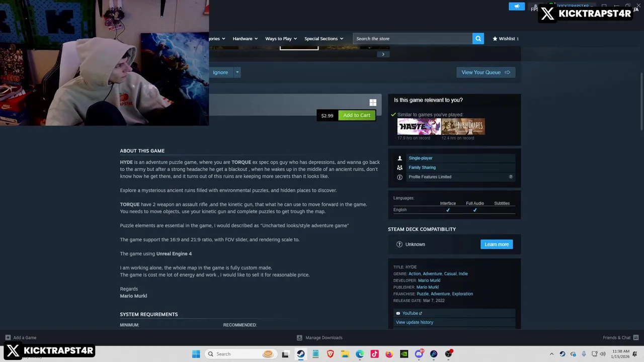Click the Family Sharing people icon
This screenshot has width=644, height=362.
pyautogui.click(x=399, y=167)
